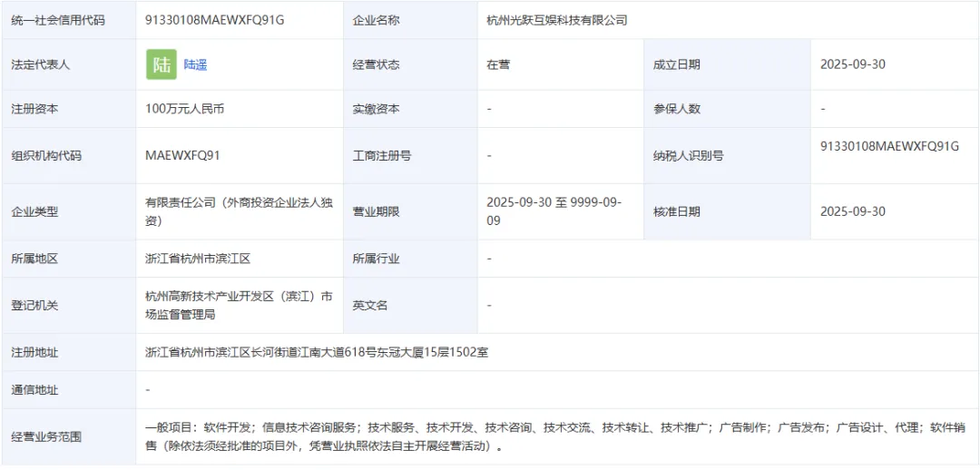The height and width of the screenshot is (470, 980).
Task: Click the 所属地区 label
Action: click(x=35, y=259)
